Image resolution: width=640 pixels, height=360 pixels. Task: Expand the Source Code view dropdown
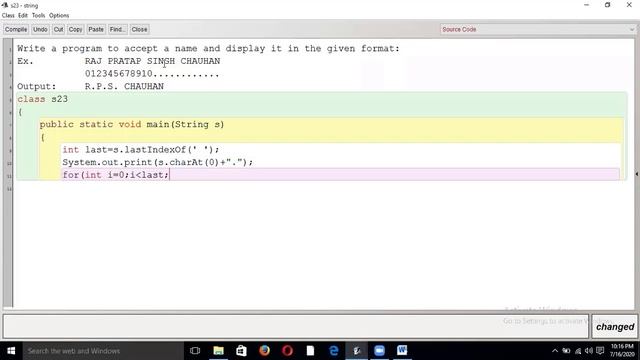[538, 29]
